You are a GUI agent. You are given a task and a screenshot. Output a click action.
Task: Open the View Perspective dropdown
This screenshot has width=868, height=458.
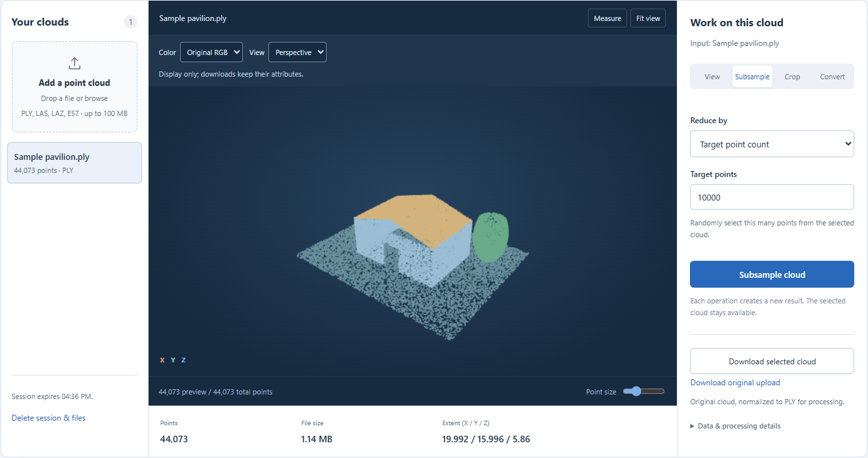[x=297, y=52]
